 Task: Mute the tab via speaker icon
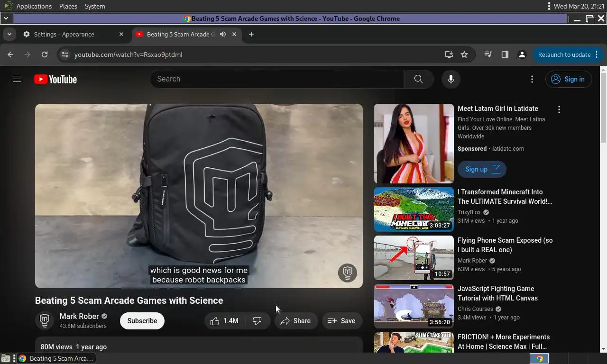pos(222,34)
